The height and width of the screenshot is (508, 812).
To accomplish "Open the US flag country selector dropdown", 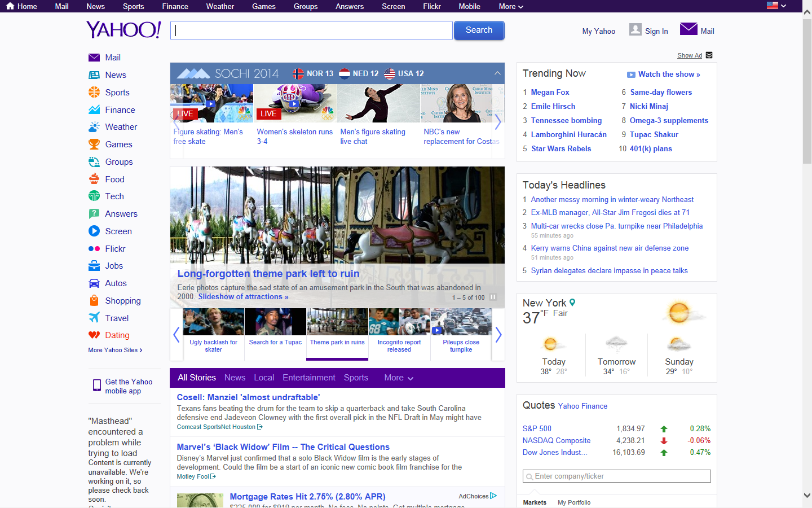I will pyautogui.click(x=776, y=6).
